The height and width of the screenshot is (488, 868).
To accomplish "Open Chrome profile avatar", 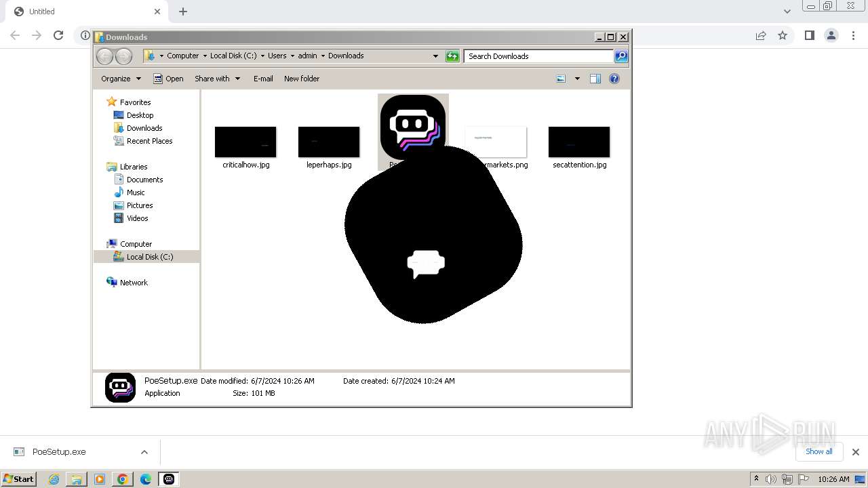I will tap(831, 35).
